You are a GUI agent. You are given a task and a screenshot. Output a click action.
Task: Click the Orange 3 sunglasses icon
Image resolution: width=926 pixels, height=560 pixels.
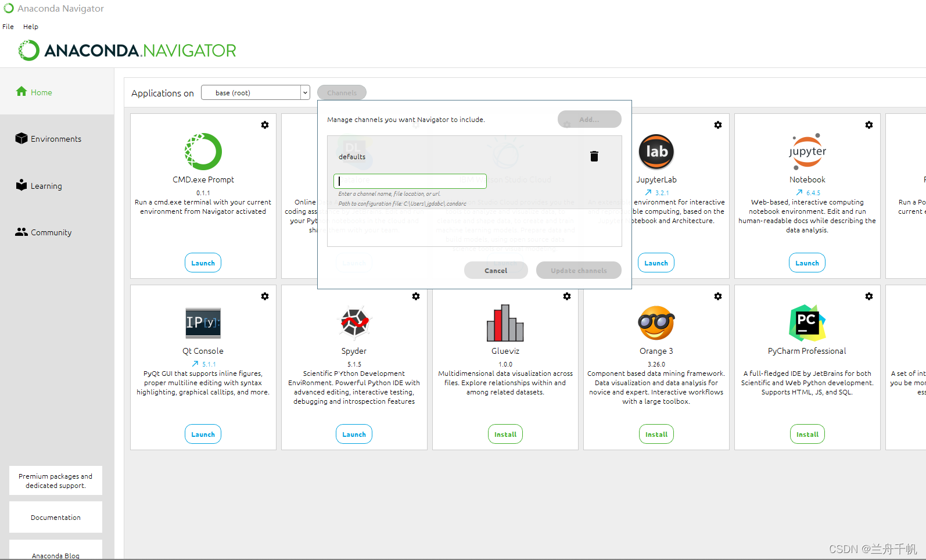[656, 323]
